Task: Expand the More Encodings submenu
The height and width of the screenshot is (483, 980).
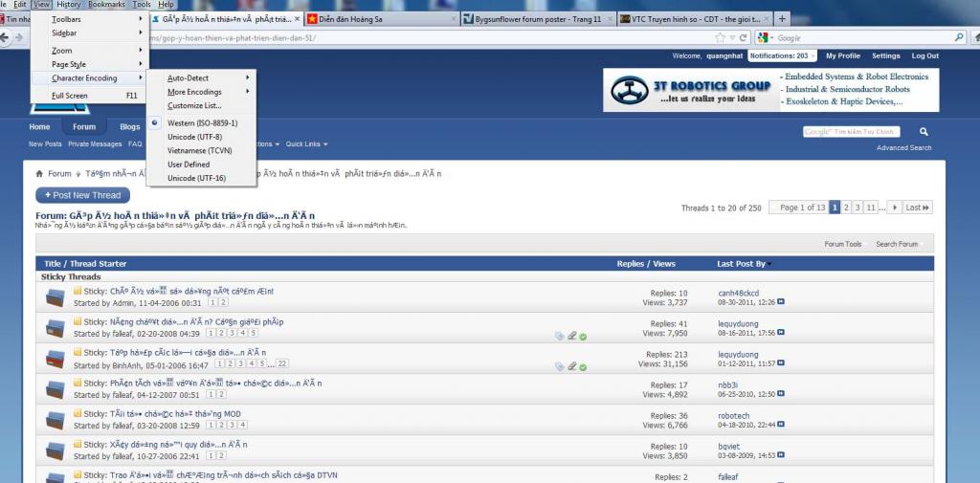Action: click(201, 92)
